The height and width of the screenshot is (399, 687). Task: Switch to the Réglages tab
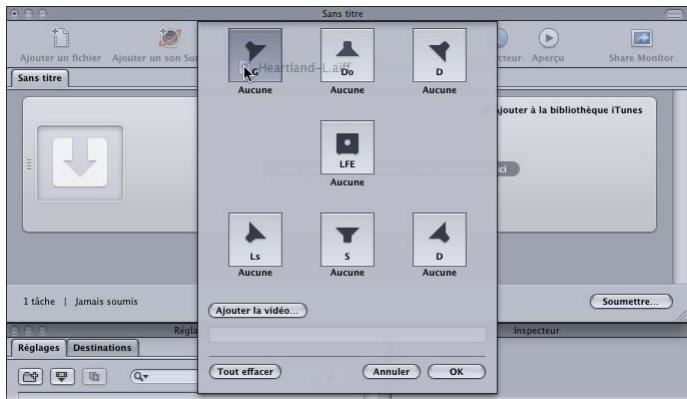(x=39, y=348)
